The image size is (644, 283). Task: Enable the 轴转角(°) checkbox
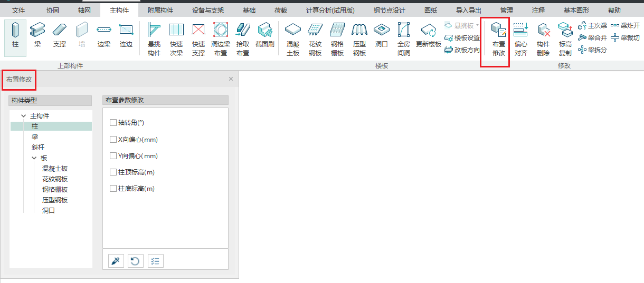[113, 123]
